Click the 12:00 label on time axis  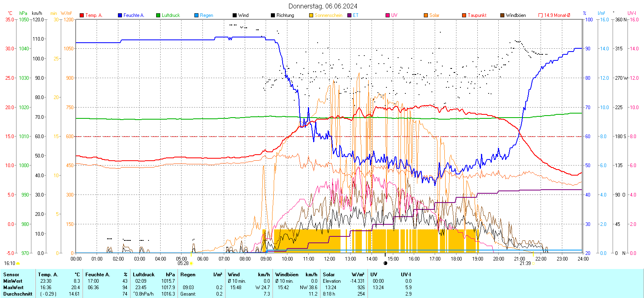tap(330, 259)
